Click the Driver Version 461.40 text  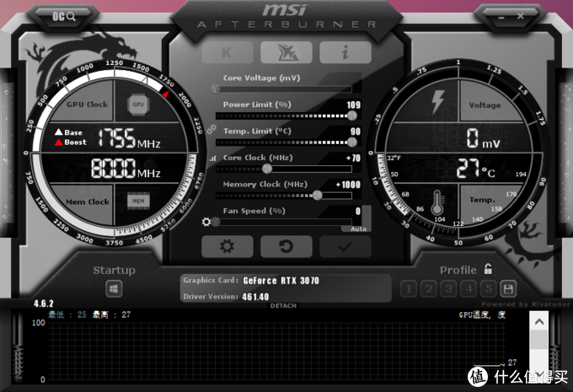[255, 297]
